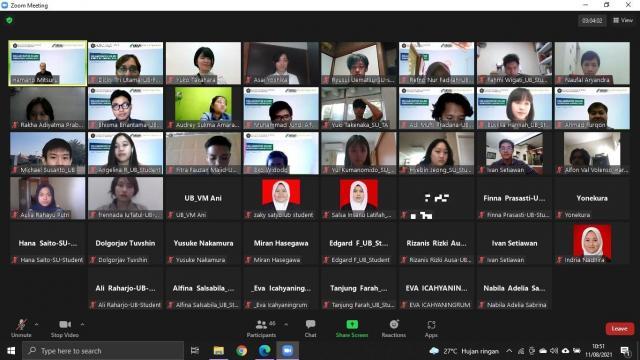Click the green encryption shield icon
This screenshot has height=360, width=640.
(x=9, y=20)
